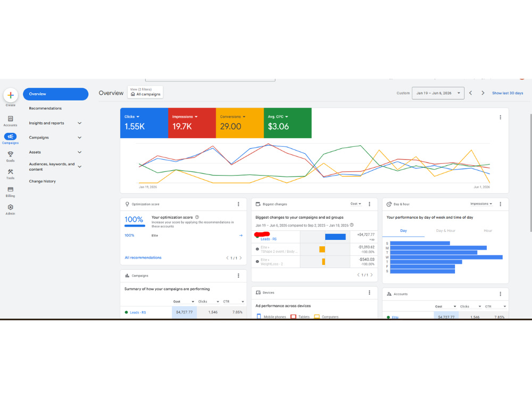Toggle the Computers legend item
532x399 pixels.
pos(327,317)
